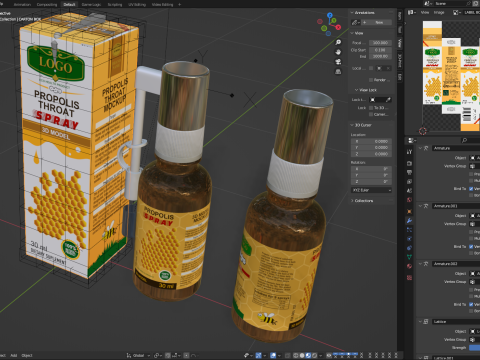This screenshot has height=360, width=480.
Task: Open Tool properties tab icon
Action: click(409, 152)
